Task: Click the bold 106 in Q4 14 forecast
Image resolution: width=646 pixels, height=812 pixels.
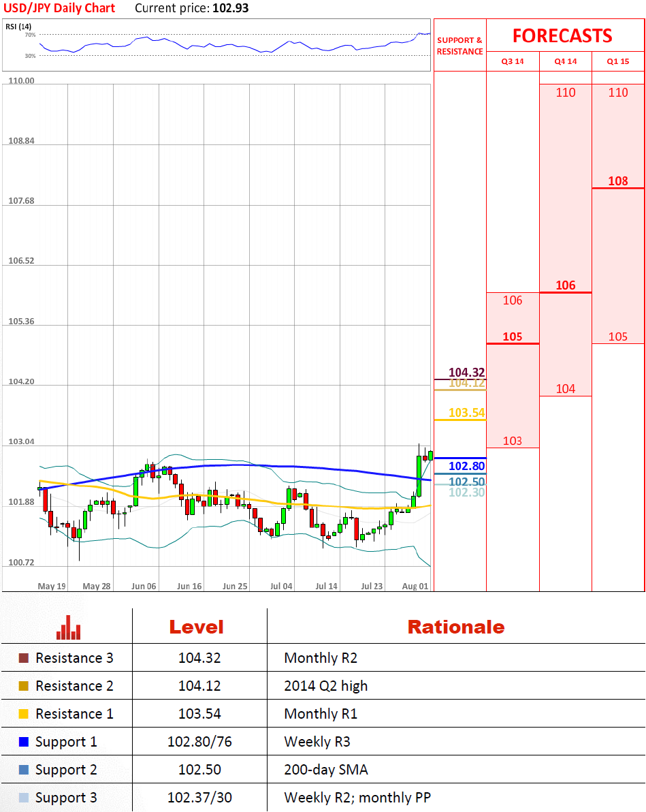Action: pos(565,285)
